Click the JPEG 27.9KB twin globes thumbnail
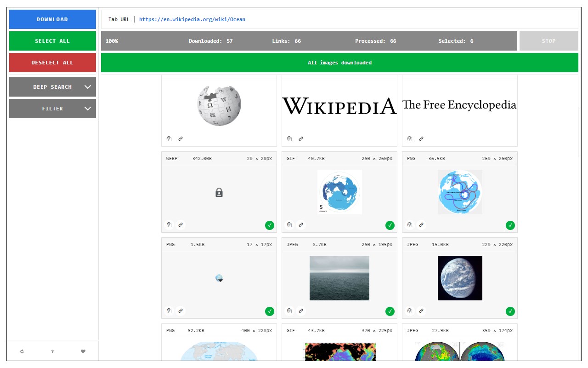 point(460,351)
